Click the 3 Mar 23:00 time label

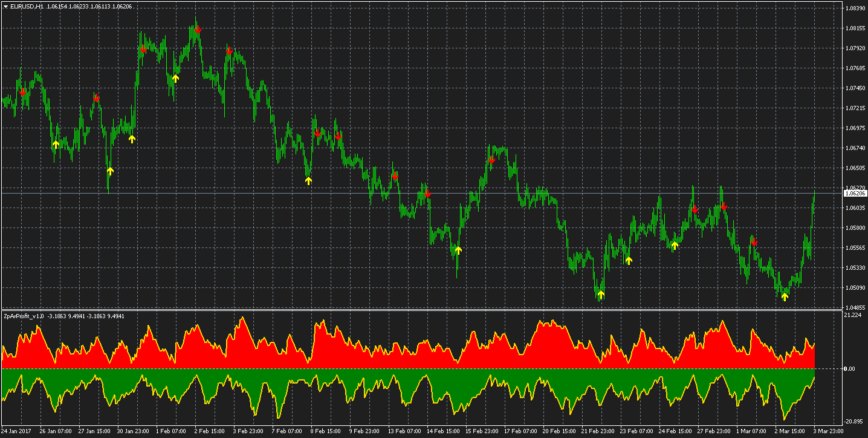point(829,432)
